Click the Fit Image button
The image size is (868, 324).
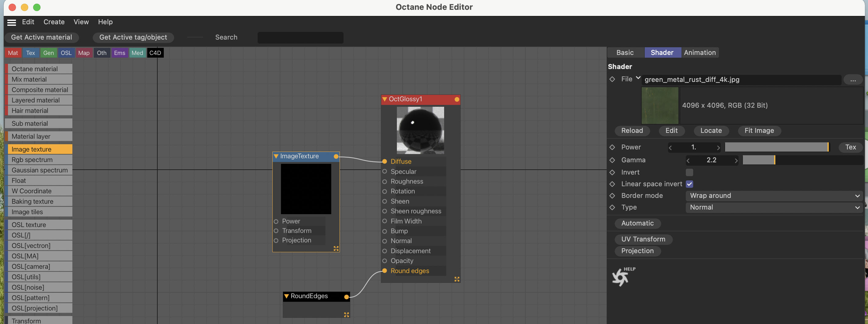(x=759, y=131)
